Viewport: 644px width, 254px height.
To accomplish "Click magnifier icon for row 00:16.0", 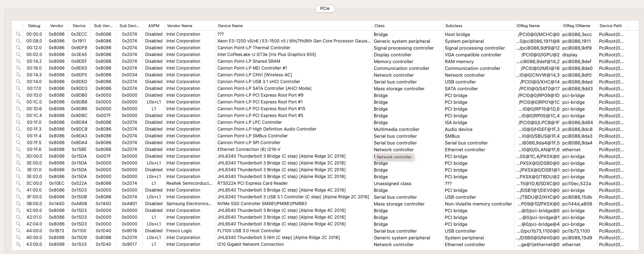I will click(x=18, y=68).
